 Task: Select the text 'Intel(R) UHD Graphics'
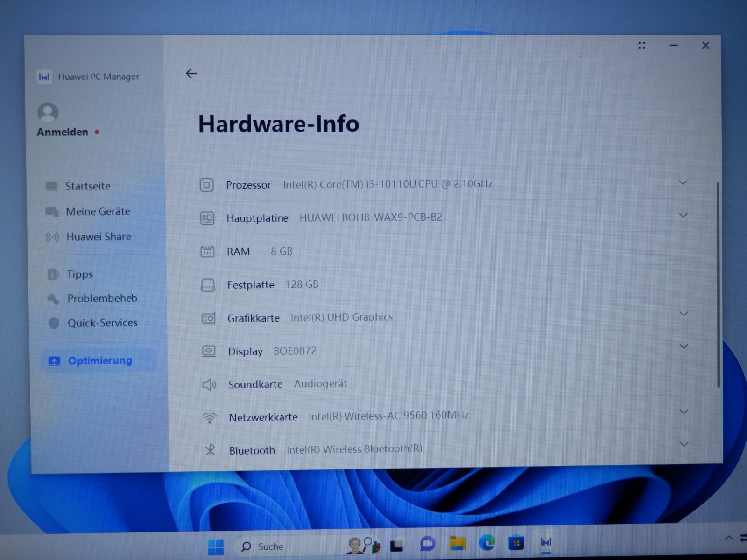pos(342,317)
